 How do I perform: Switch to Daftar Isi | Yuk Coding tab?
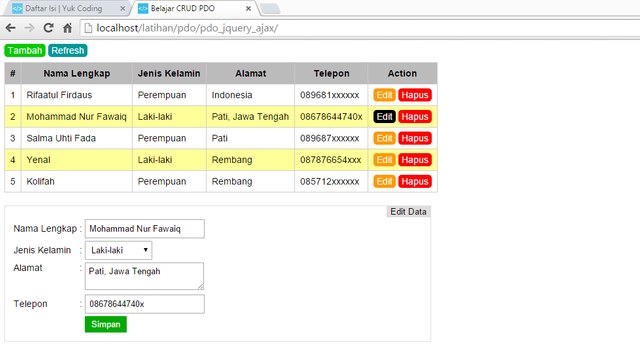[63, 8]
